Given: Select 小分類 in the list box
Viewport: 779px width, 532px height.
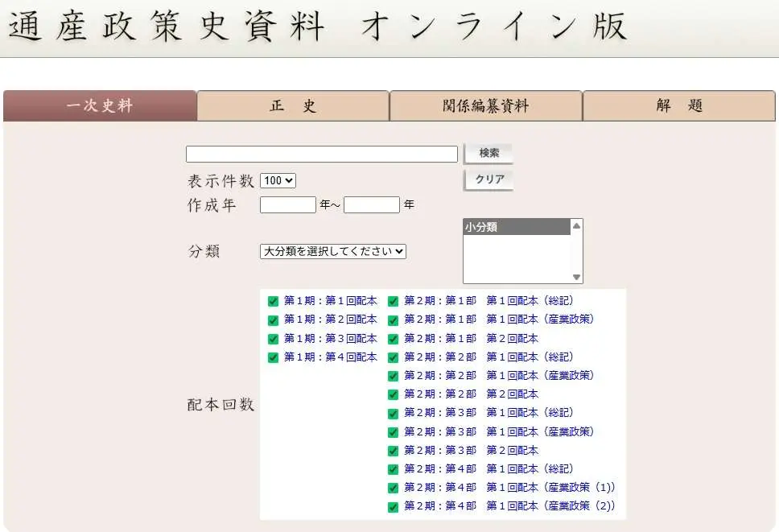Looking at the screenshot, I should click(516, 228).
